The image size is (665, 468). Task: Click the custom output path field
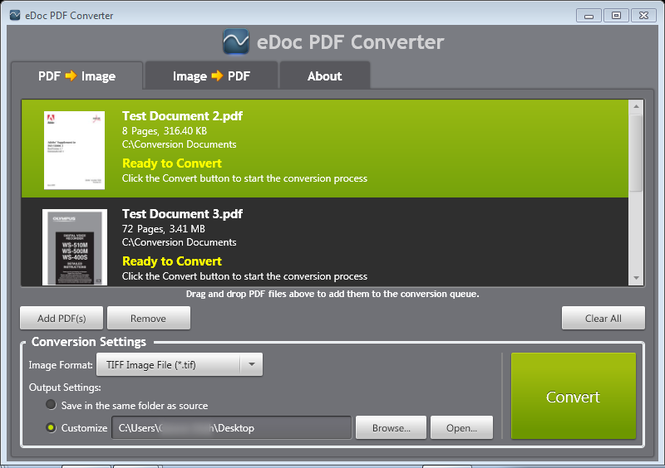(232, 428)
